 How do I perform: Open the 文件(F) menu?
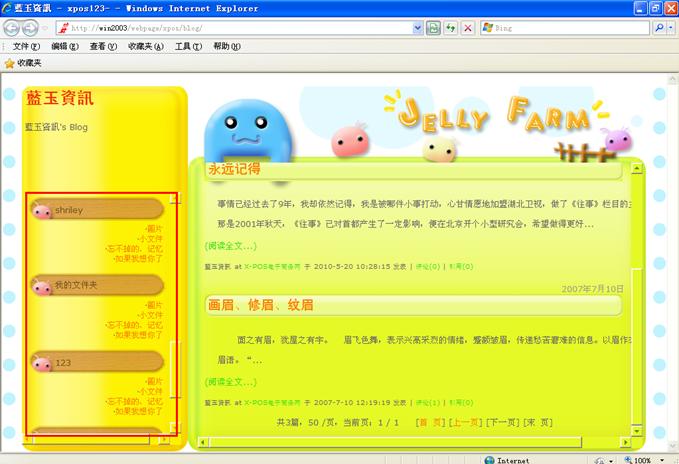pyautogui.click(x=26, y=46)
